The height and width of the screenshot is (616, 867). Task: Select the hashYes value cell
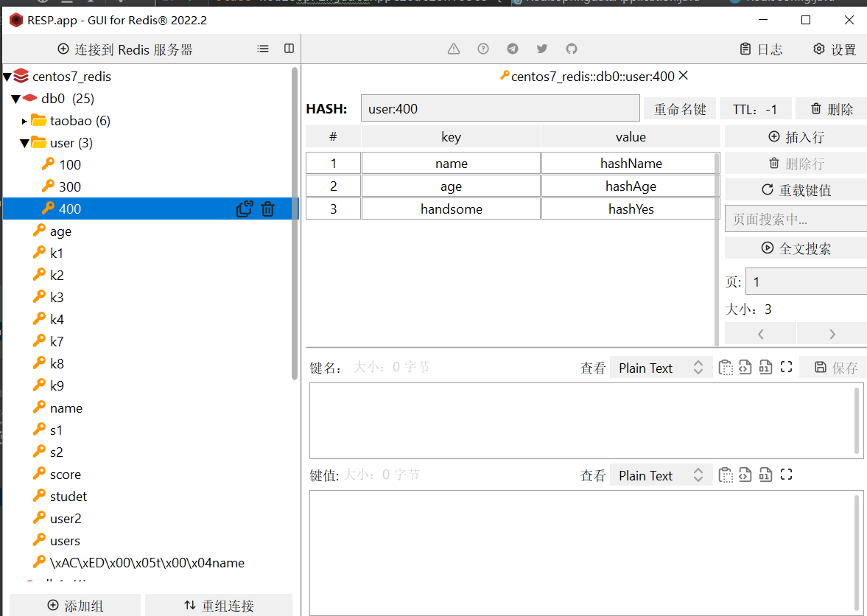631,209
